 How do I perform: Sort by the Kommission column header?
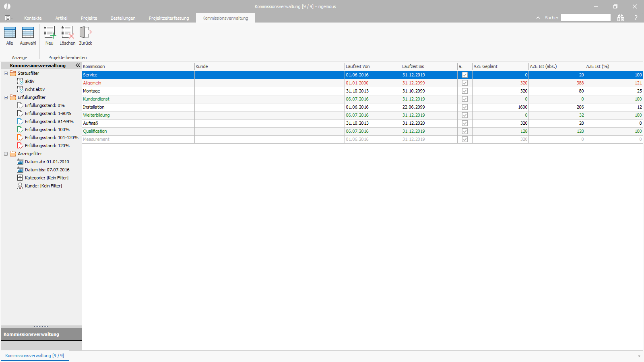click(x=138, y=66)
